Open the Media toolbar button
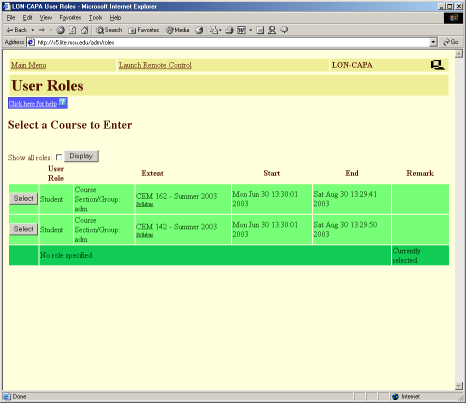Screen dimensions: 466x403 [x=178, y=30]
